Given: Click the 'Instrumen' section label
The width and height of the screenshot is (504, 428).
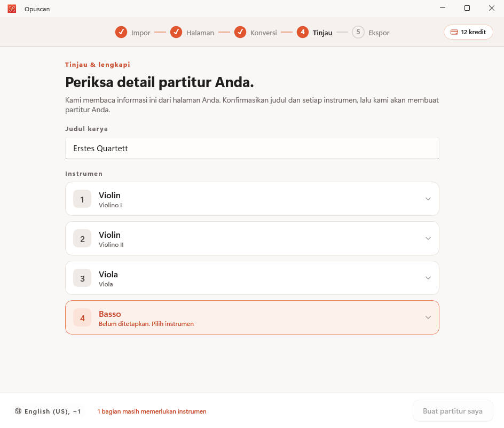Looking at the screenshot, I should click(x=84, y=174).
